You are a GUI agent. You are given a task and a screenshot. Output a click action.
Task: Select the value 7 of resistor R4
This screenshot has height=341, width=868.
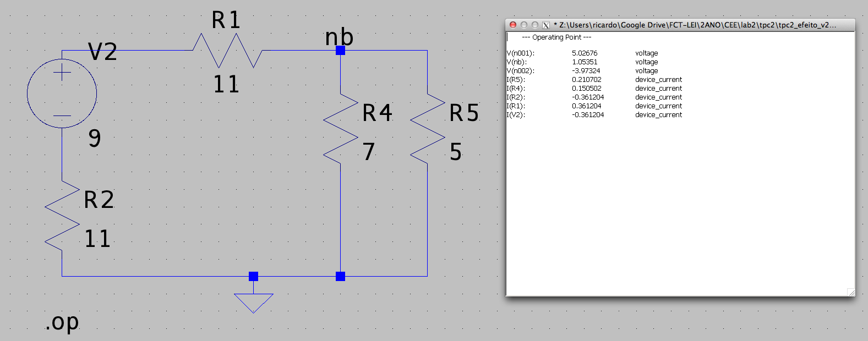369,151
